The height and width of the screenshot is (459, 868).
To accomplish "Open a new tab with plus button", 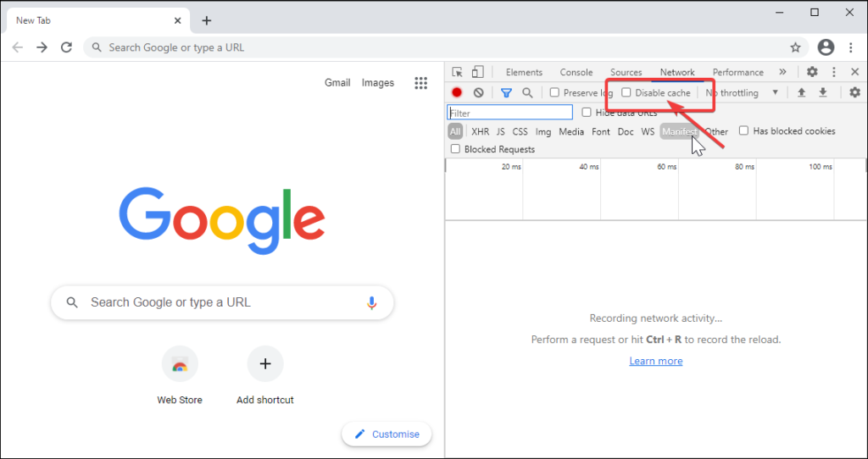I will tap(207, 20).
